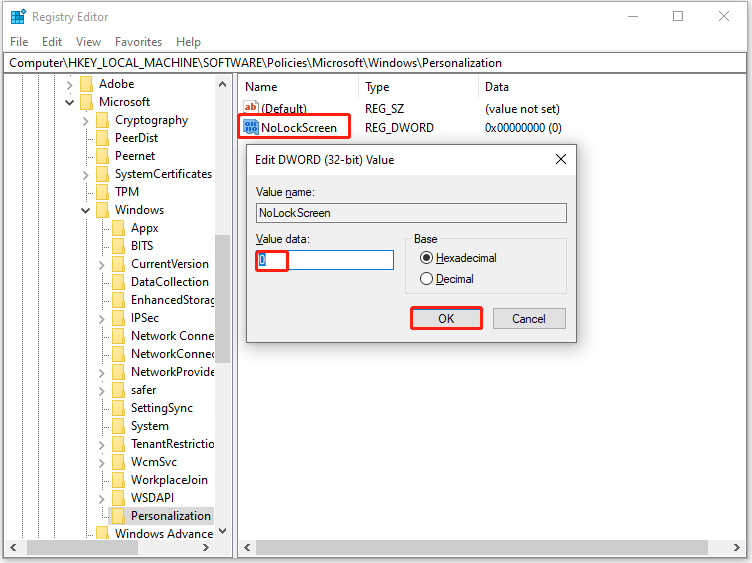
Task: Select the NoLockScreen value name
Action: tap(299, 128)
